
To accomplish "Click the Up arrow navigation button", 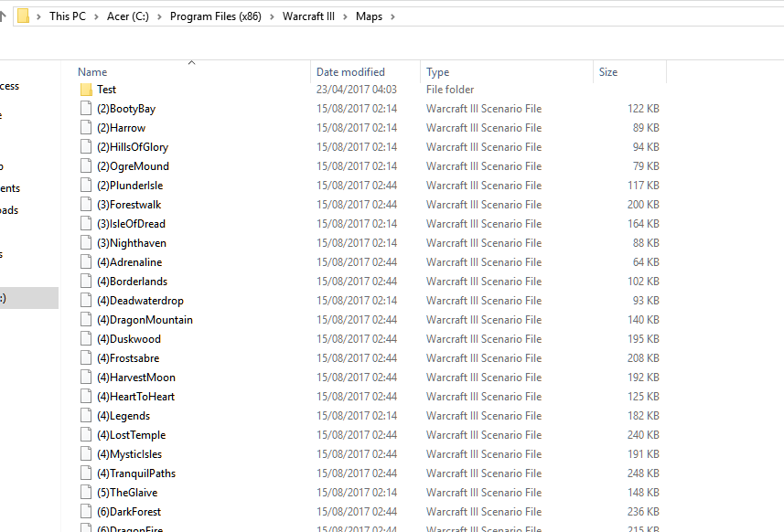I will click(3, 16).
